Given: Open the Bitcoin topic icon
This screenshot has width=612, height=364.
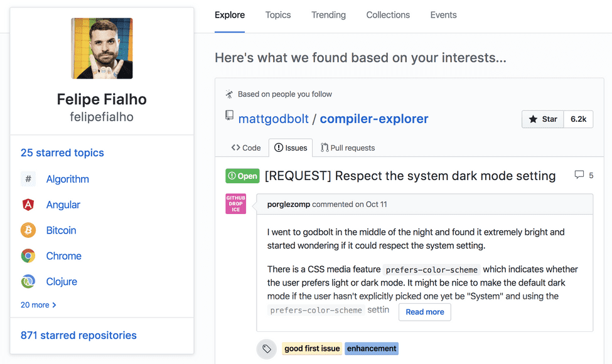Looking at the screenshot, I should (x=28, y=230).
